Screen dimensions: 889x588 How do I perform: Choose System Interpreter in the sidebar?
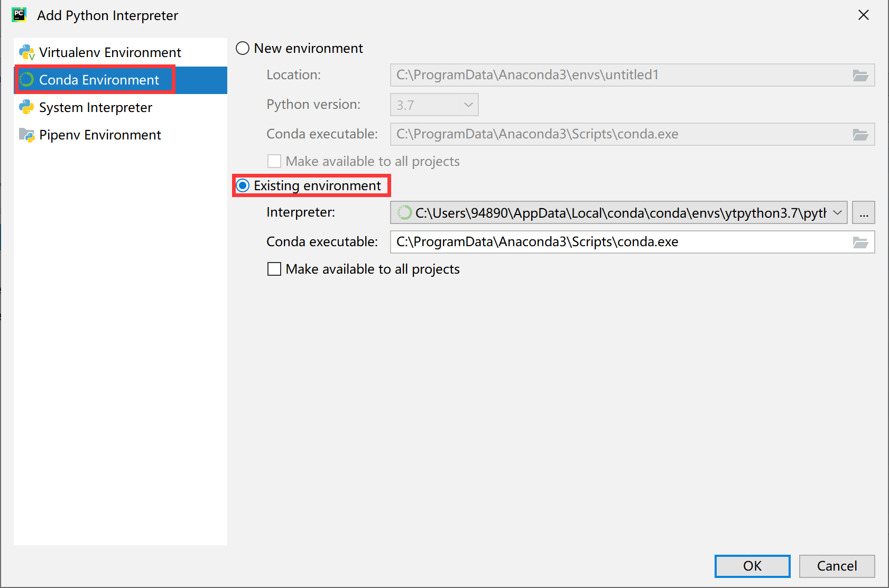(121, 107)
